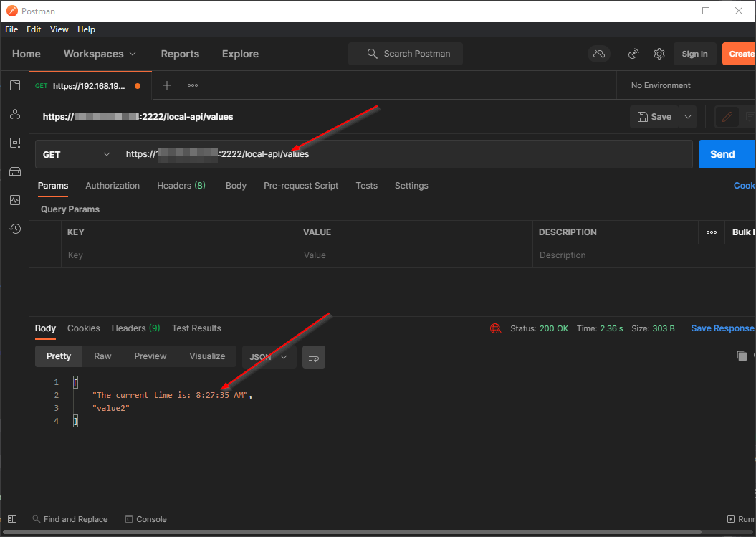The image size is (756, 537).
Task: Open the Mock Servers panel
Action: [14, 171]
